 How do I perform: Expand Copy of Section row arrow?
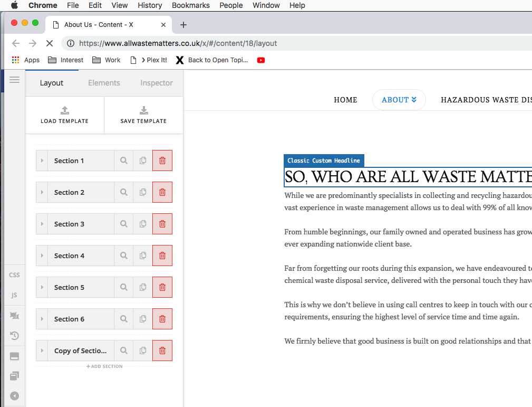(x=42, y=351)
